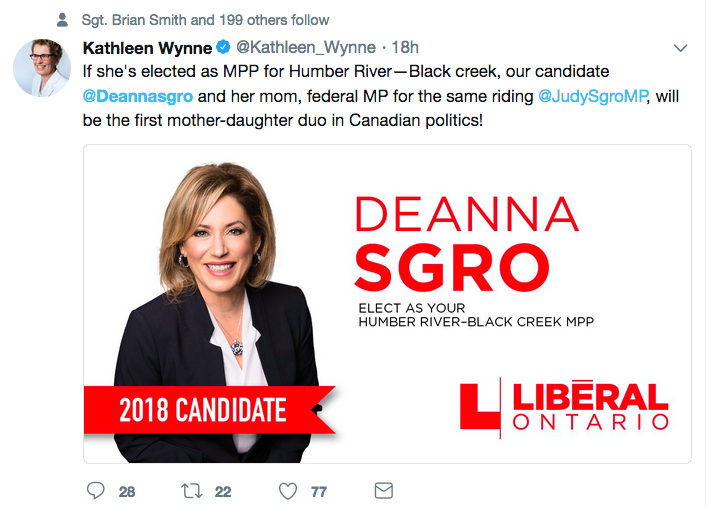Click the retweet count 22

[x=223, y=492]
